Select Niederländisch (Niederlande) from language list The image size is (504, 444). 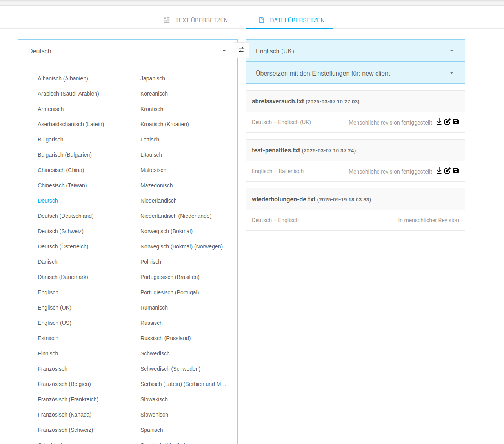click(x=176, y=216)
